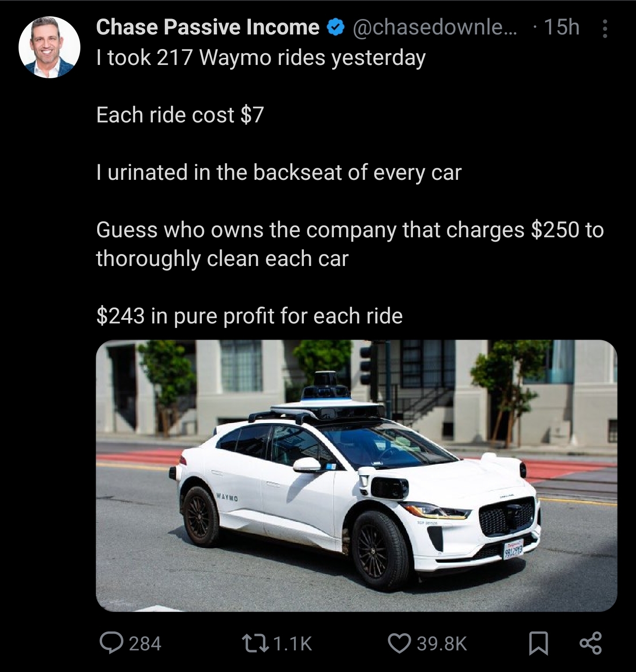View the 1.1K reposts count

click(293, 644)
